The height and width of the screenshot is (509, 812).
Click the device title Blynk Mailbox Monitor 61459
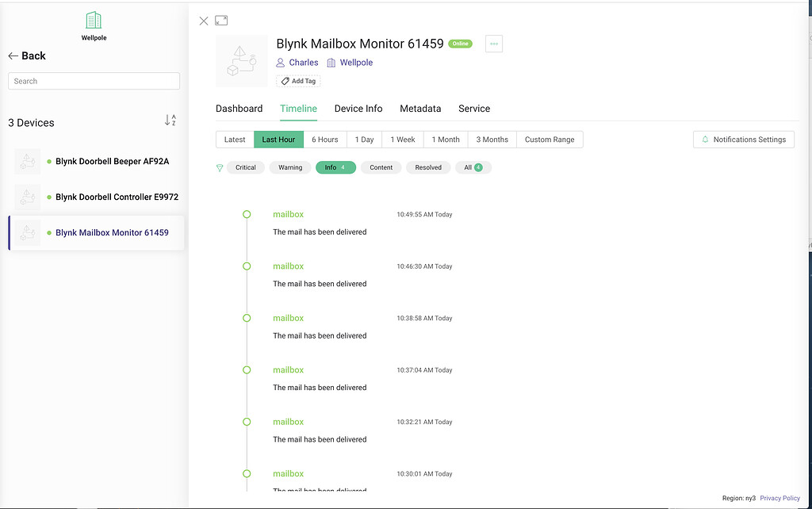tap(360, 44)
